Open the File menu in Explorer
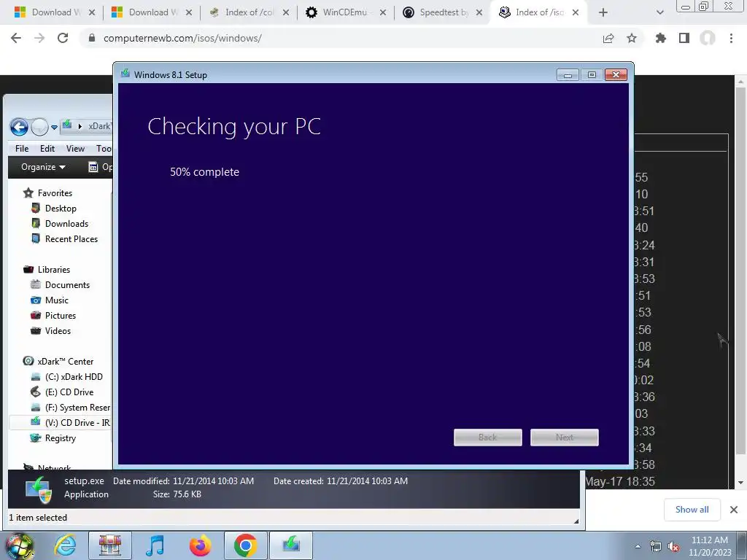The height and width of the screenshot is (560, 747). 22,149
